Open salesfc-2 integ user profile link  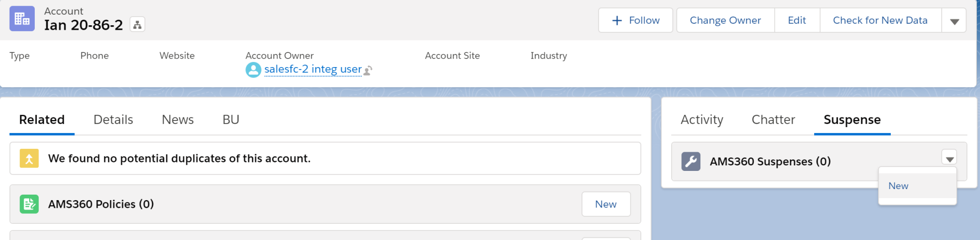(313, 69)
